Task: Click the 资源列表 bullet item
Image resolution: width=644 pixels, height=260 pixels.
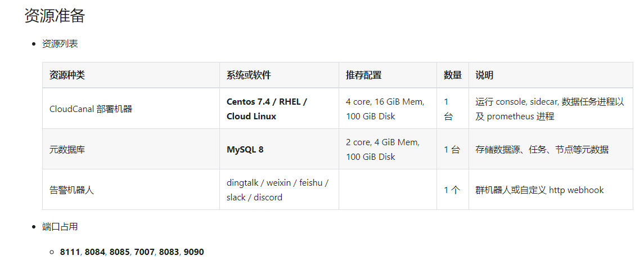Action: (60, 44)
